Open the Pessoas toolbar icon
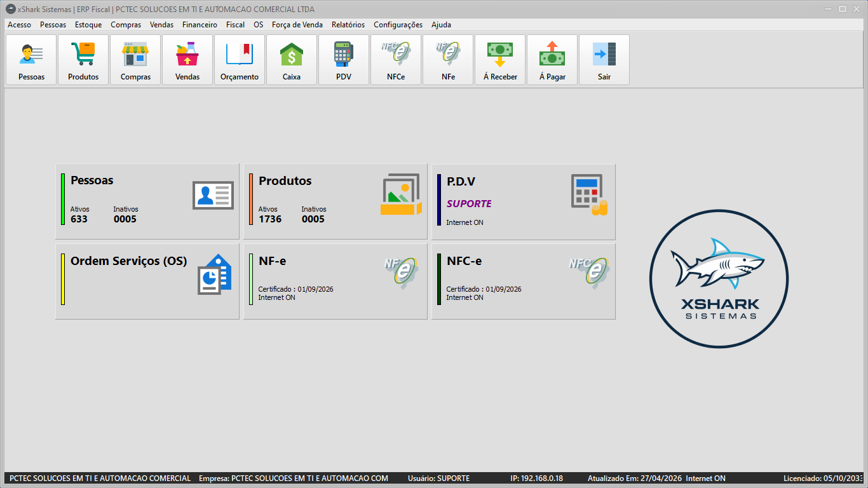Screen dimensions: 868x488 (31, 60)
